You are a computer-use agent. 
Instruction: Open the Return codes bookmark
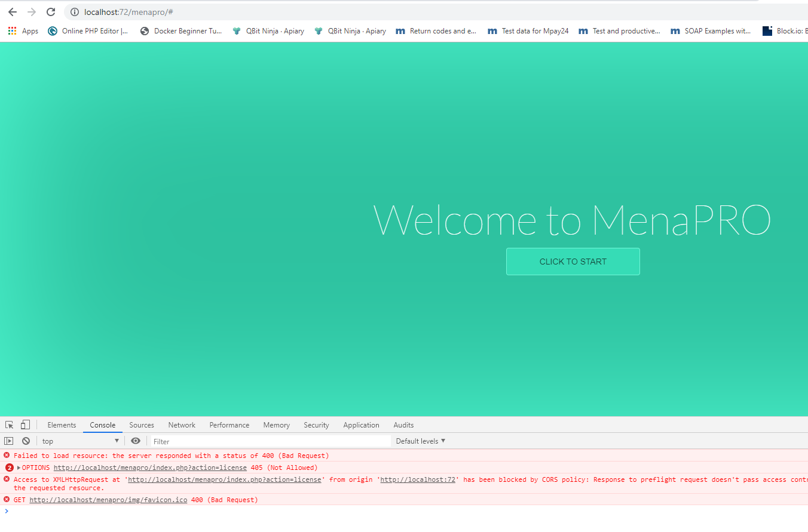436,31
